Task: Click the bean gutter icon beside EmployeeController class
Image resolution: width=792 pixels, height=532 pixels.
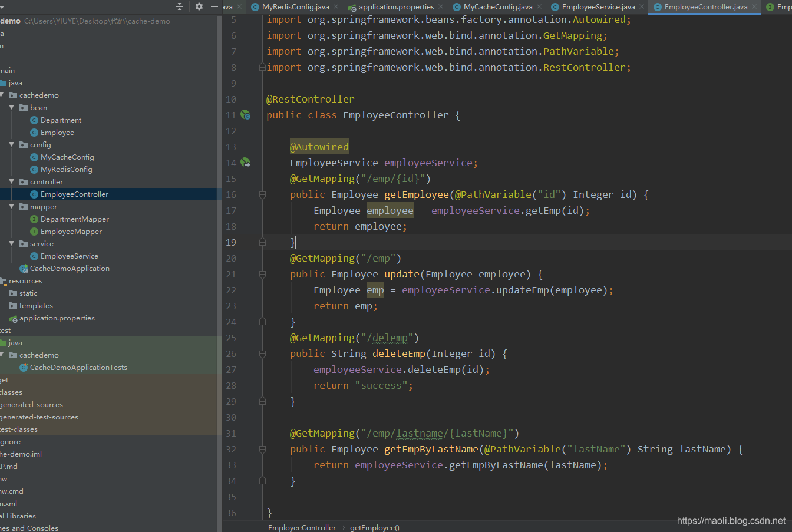Action: [246, 115]
